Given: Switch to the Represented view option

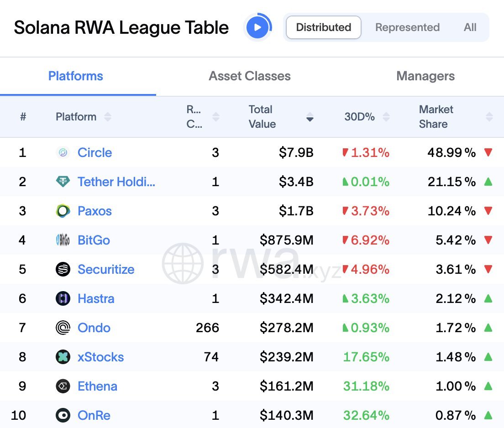Looking at the screenshot, I should (407, 27).
